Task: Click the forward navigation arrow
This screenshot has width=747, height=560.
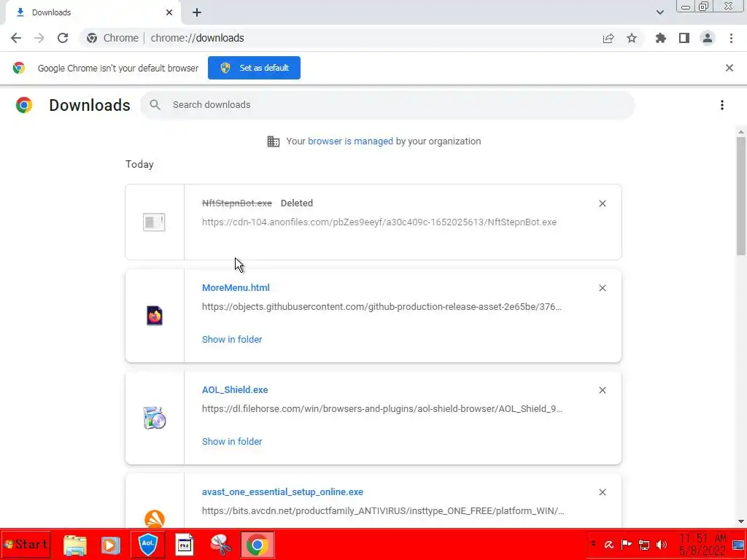Action: (x=39, y=38)
